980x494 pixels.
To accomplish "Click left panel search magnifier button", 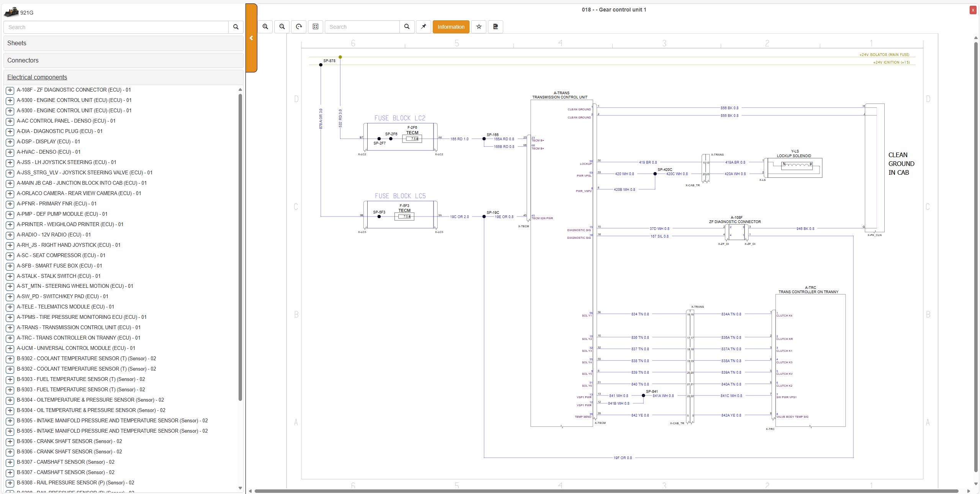I will coord(236,27).
